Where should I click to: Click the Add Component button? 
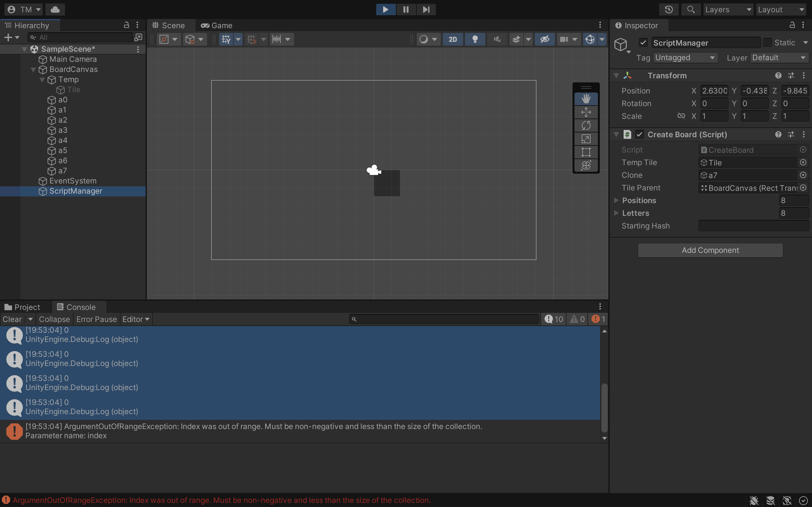point(710,250)
